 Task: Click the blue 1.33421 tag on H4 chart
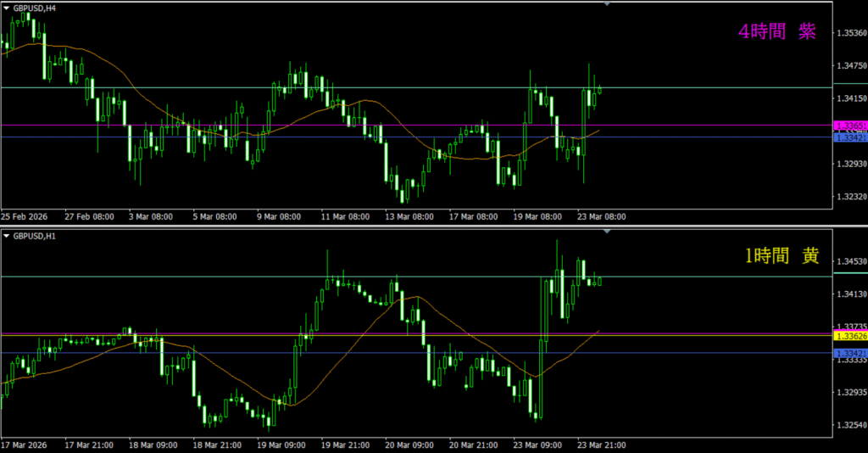click(x=850, y=137)
